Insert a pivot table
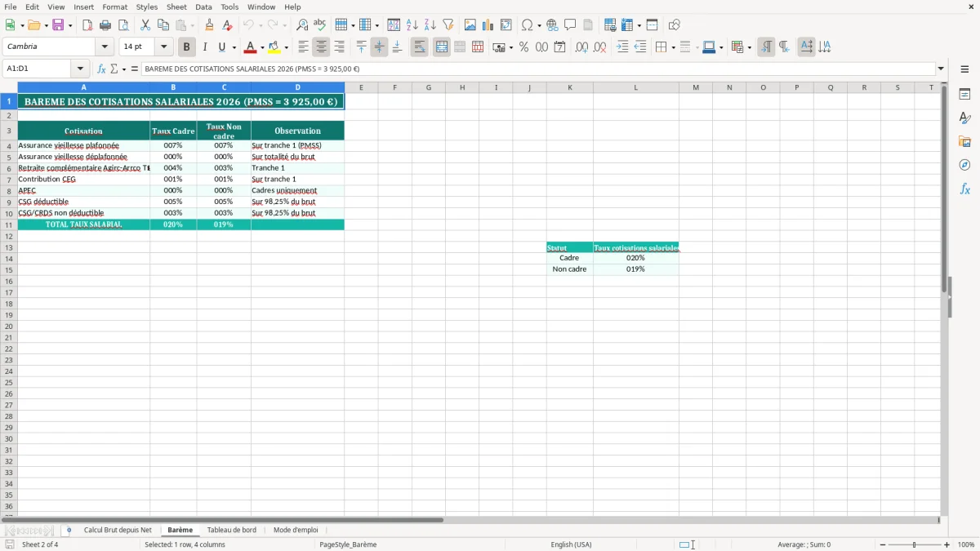 pos(506,25)
